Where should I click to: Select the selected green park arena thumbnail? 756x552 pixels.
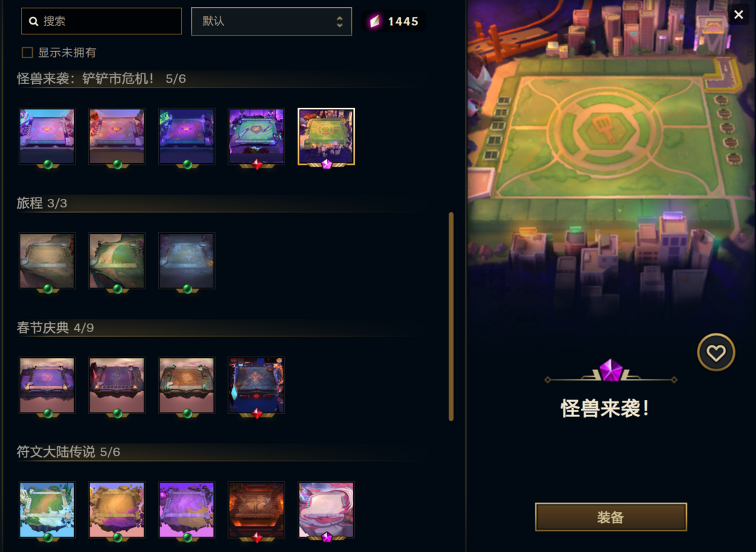point(326,137)
